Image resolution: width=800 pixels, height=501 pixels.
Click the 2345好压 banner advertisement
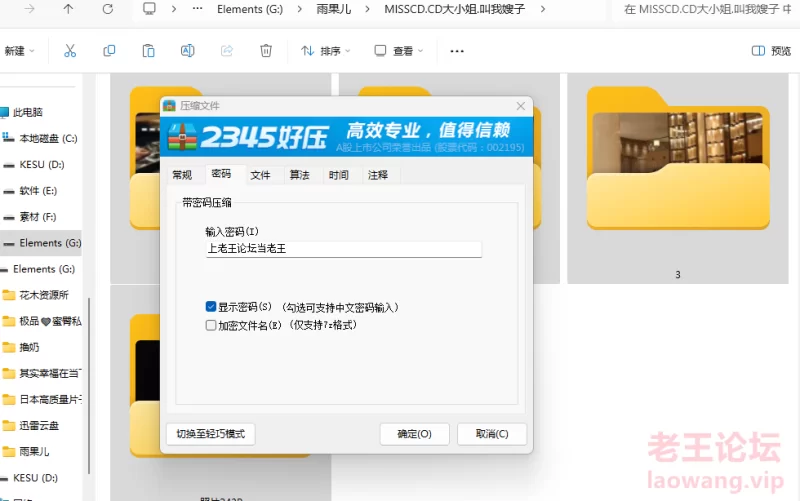[346, 136]
